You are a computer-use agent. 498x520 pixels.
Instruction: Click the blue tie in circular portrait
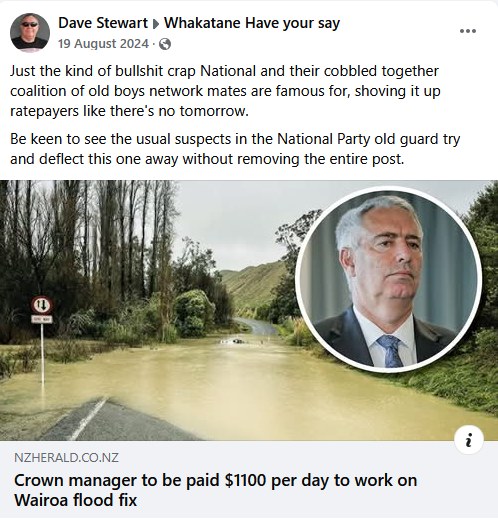tap(390, 351)
